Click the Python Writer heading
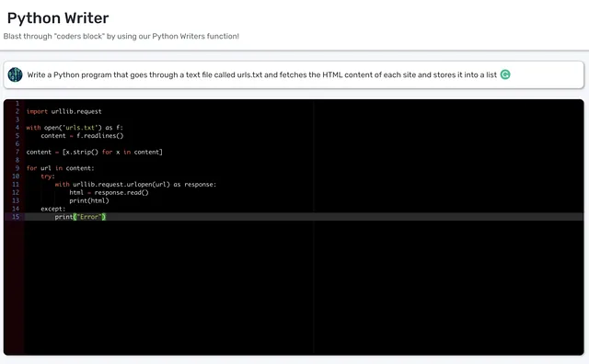The width and height of the screenshot is (589, 364). click(x=58, y=18)
